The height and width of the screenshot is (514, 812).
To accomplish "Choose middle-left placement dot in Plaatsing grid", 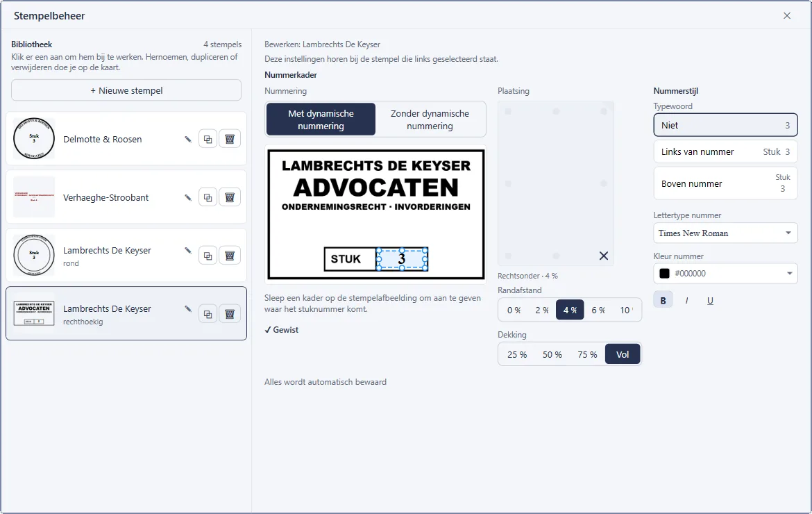I will pos(508,183).
